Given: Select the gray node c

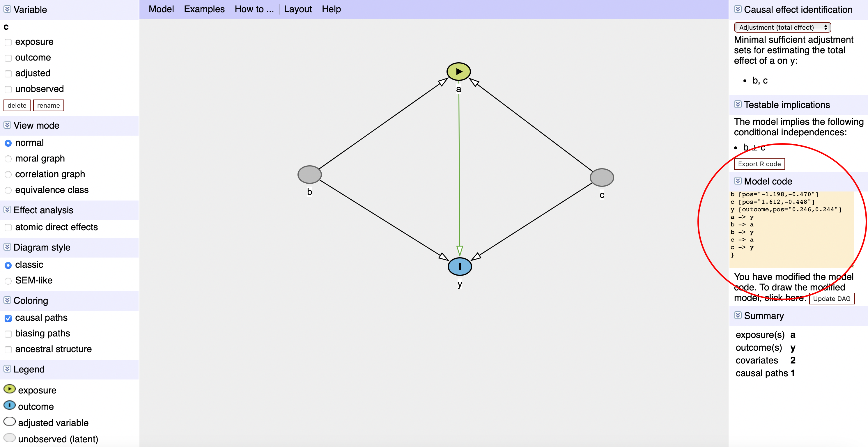Looking at the screenshot, I should pos(601,178).
